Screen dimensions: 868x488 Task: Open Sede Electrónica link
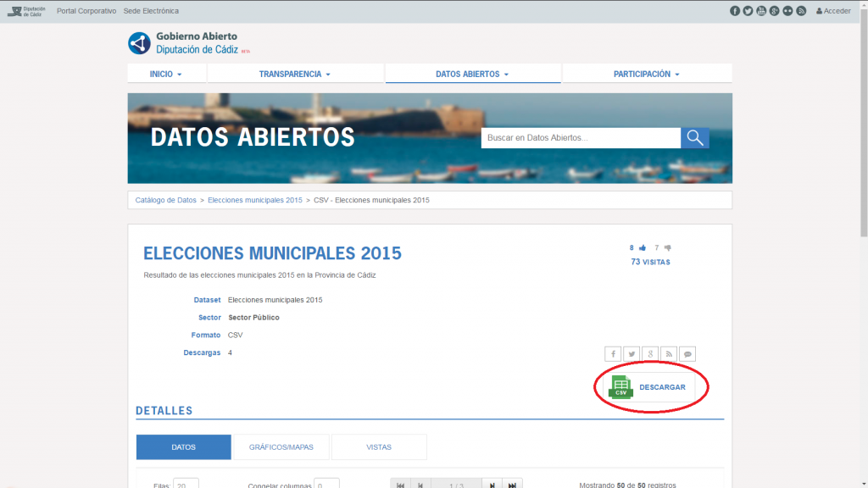[151, 11]
